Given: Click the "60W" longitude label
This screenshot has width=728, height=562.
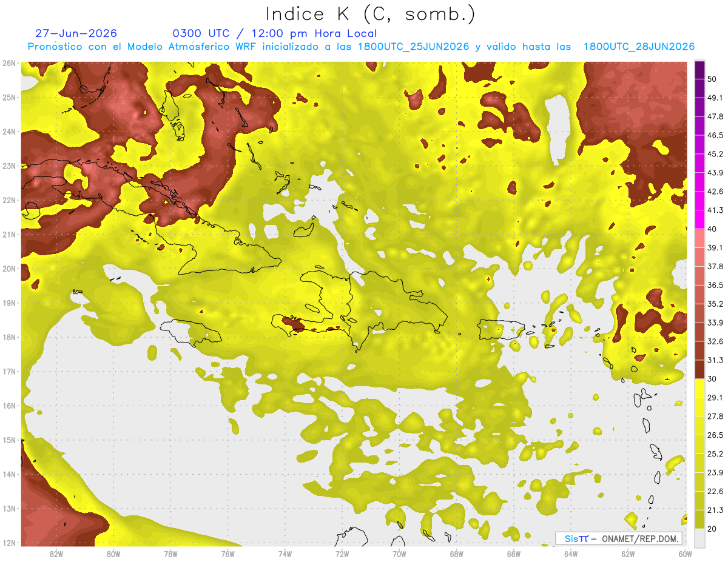Looking at the screenshot, I should (x=686, y=554).
